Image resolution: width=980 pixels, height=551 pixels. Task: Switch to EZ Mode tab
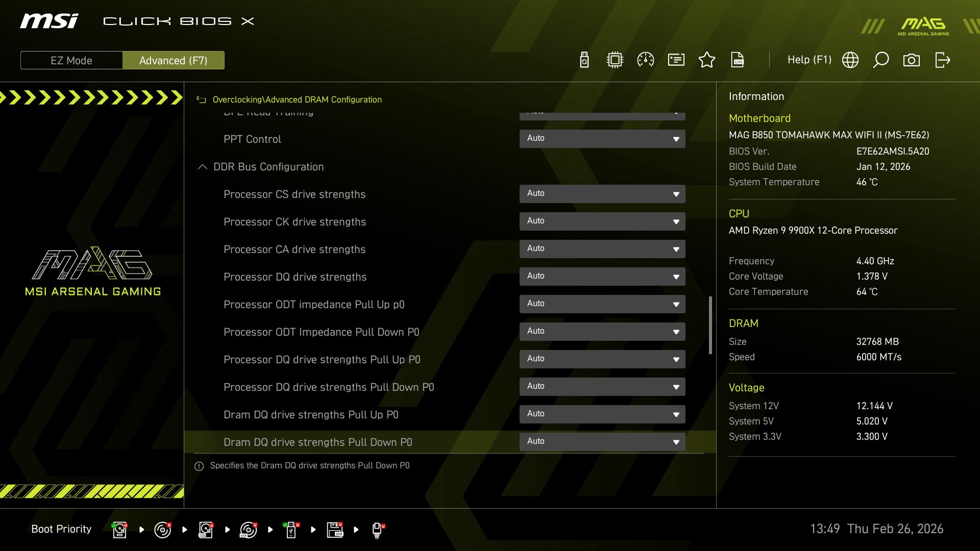(x=71, y=60)
